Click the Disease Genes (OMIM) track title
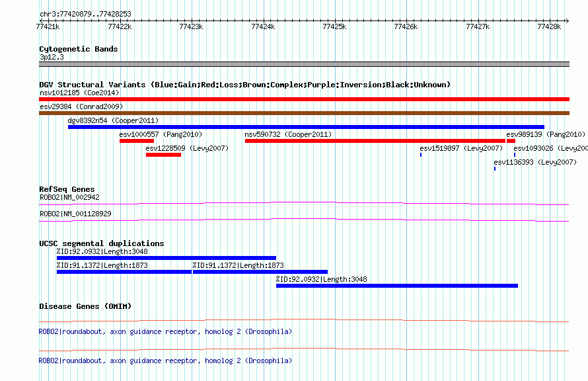 pos(85,306)
